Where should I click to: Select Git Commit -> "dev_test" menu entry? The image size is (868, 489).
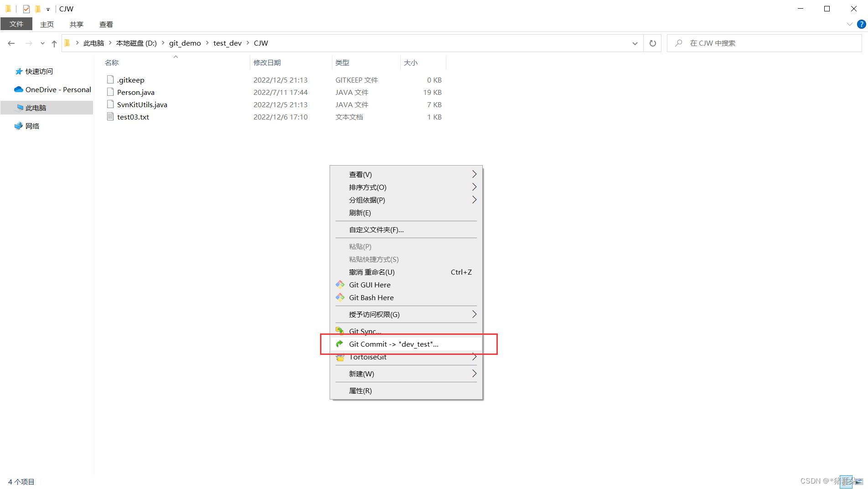393,344
